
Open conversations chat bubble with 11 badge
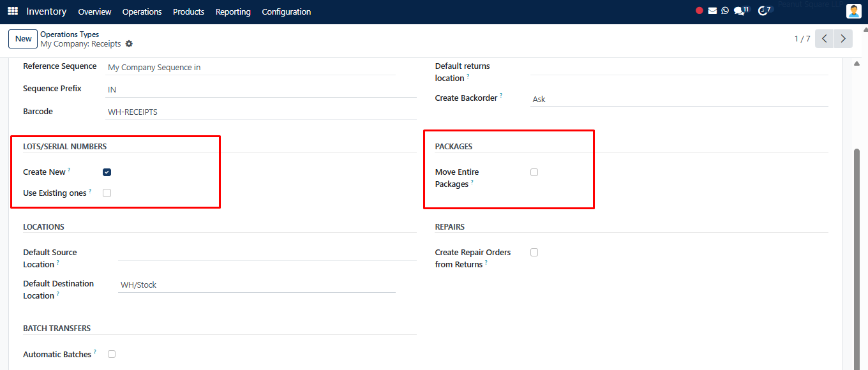pyautogui.click(x=741, y=11)
